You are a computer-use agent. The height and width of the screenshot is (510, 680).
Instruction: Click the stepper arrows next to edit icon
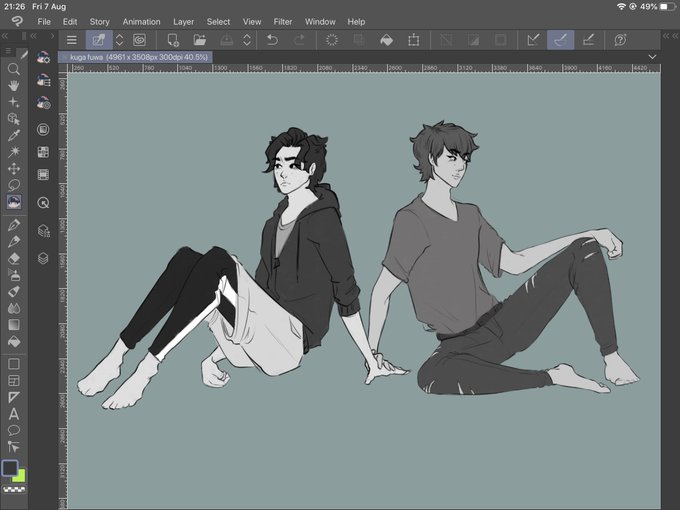point(119,40)
